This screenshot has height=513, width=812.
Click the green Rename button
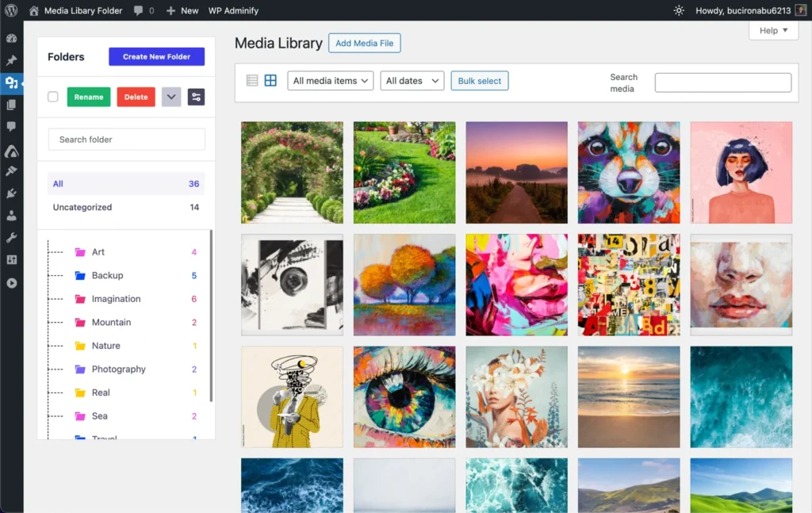(x=89, y=97)
